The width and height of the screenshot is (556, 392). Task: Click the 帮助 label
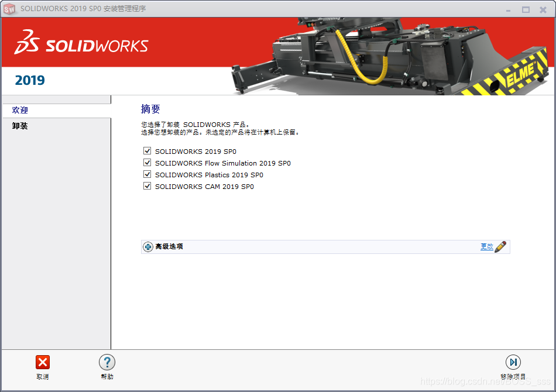(x=107, y=377)
